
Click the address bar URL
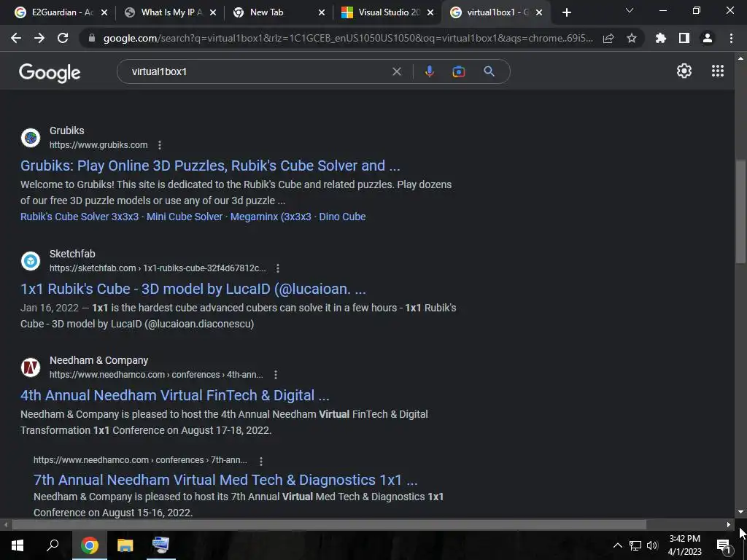(348, 38)
